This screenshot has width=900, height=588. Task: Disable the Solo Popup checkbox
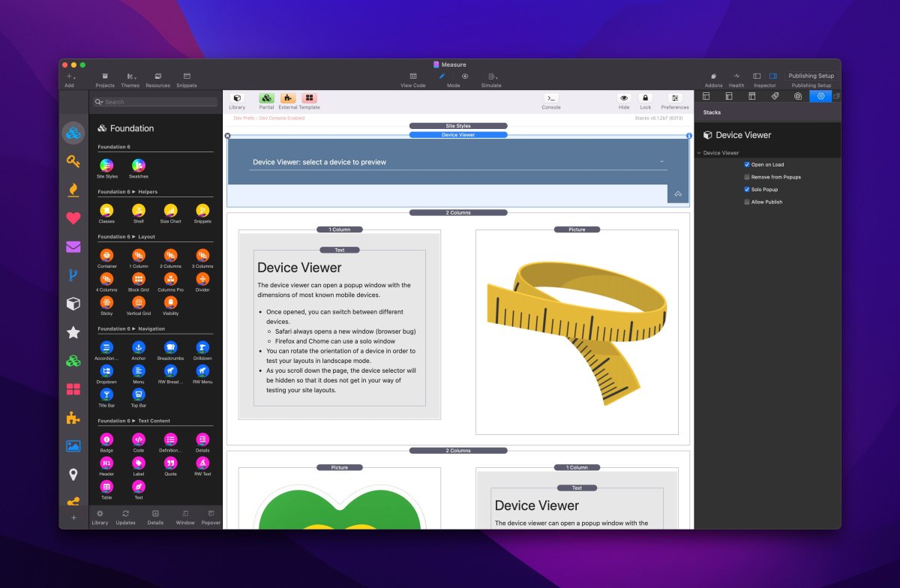coord(747,190)
